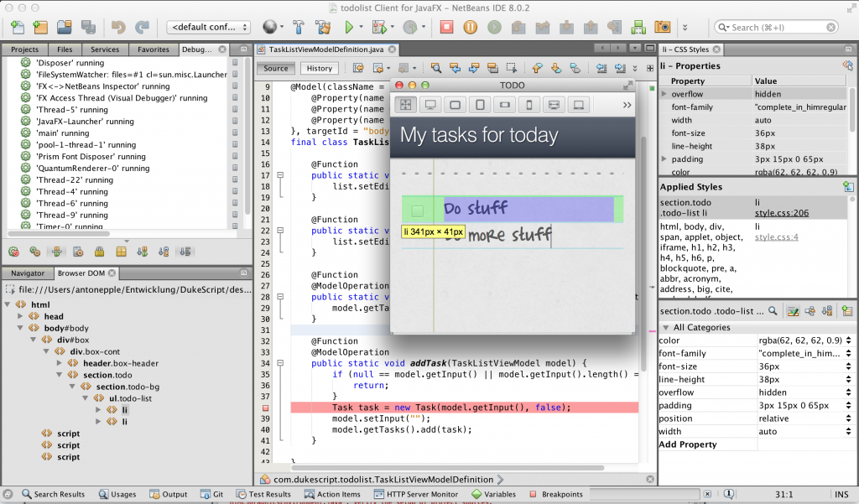
Task: Switch to the Services tab
Action: [x=105, y=49]
